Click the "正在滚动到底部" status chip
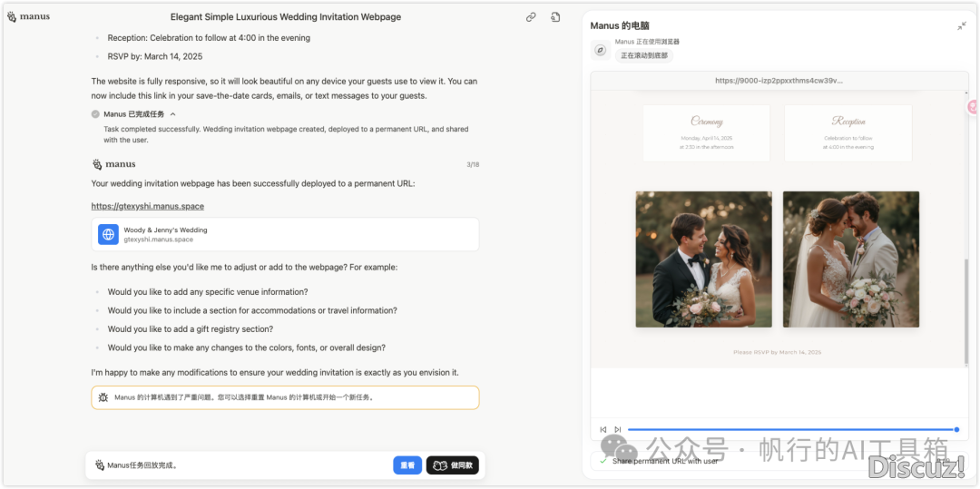 click(643, 55)
